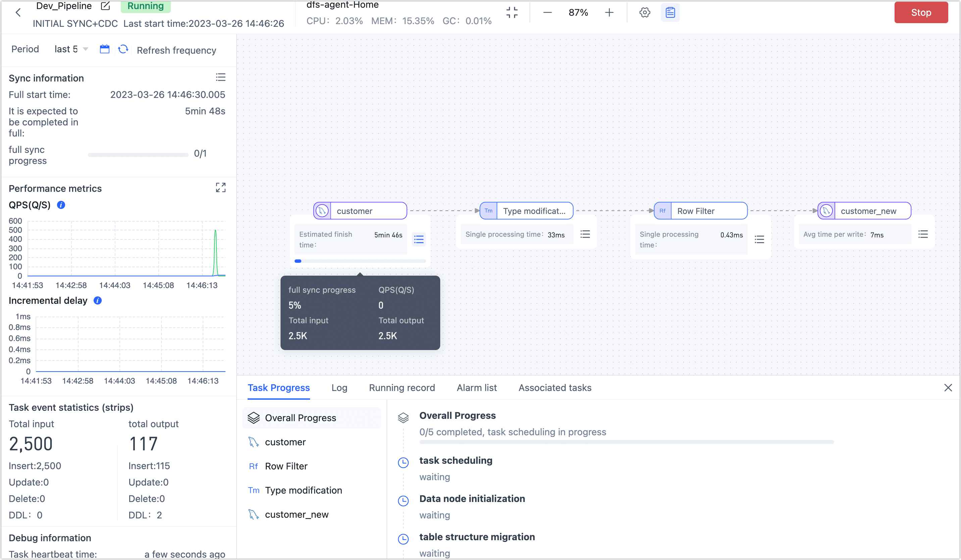Close the Task Progress bottom panel
The image size is (961, 560).
(948, 388)
